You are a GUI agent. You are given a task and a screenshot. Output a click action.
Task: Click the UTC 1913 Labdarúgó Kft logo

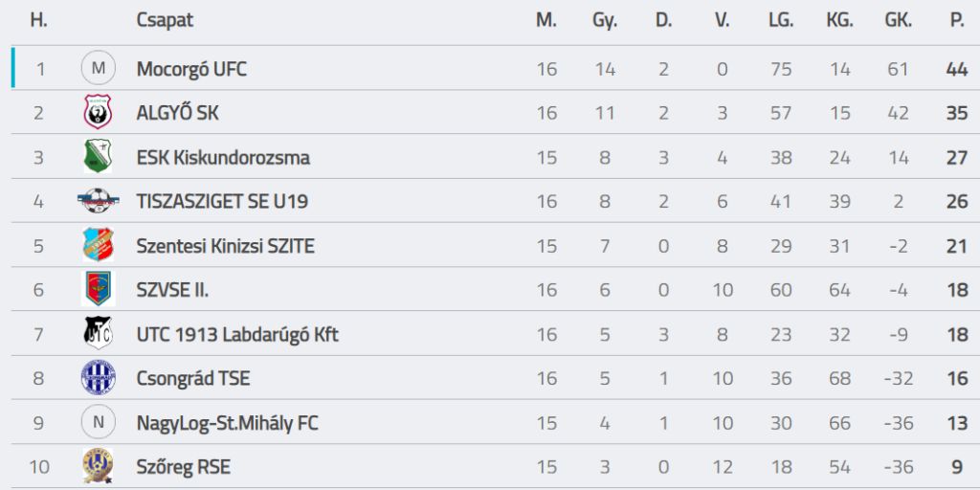99,334
